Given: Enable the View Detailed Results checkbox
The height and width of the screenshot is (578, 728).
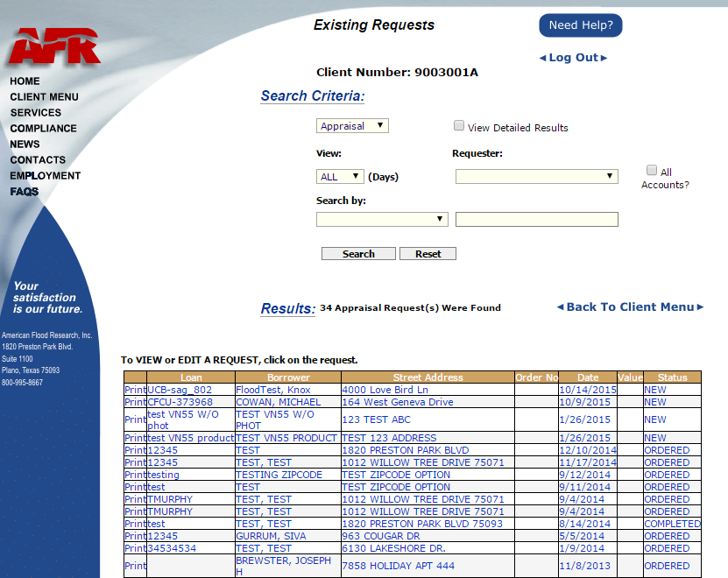Looking at the screenshot, I should (459, 125).
